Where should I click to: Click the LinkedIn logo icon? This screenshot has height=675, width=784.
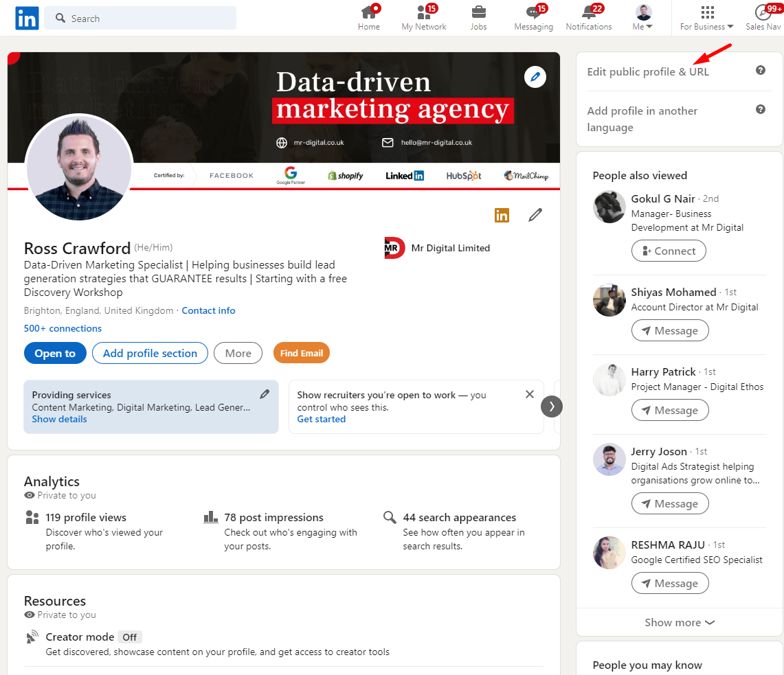pos(27,19)
